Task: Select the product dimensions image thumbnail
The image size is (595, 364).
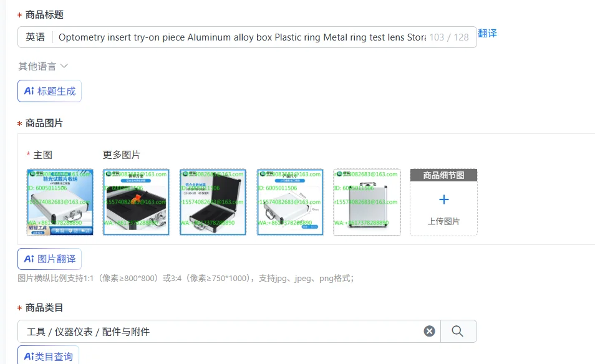Action: (290, 202)
